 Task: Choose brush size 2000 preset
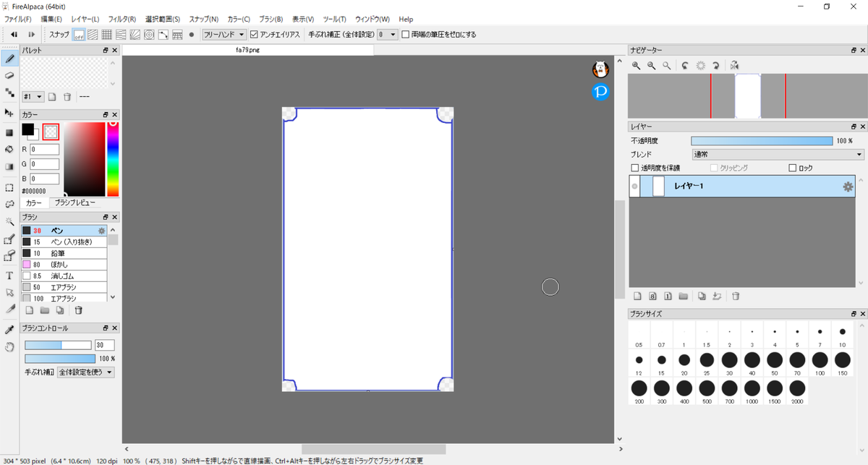coord(797,391)
